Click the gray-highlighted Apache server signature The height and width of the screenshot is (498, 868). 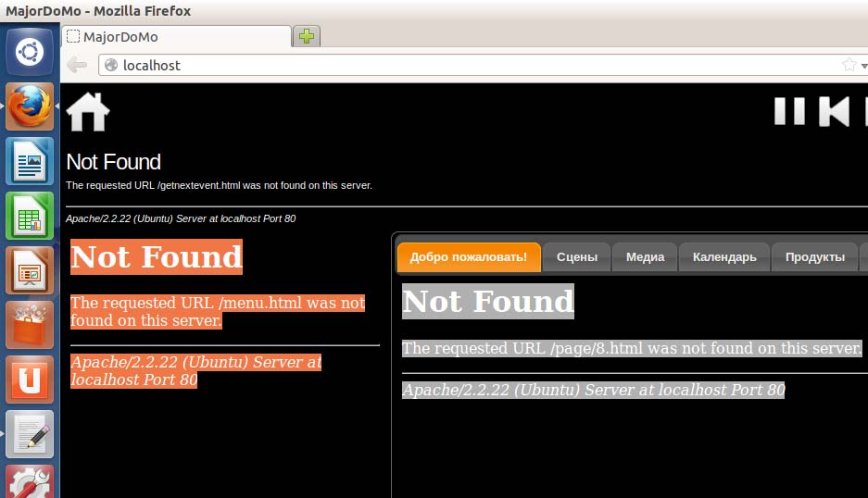tap(594, 390)
